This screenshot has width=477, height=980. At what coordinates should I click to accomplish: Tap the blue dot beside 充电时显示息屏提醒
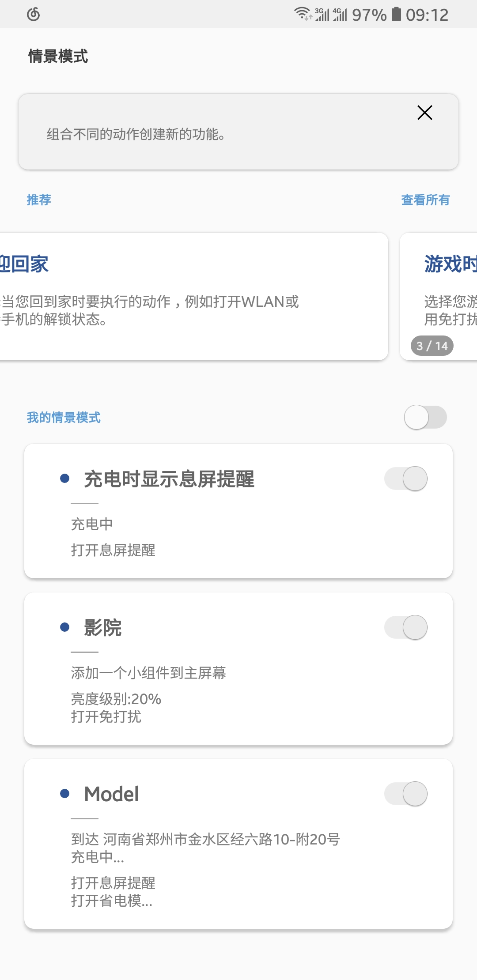[65, 479]
